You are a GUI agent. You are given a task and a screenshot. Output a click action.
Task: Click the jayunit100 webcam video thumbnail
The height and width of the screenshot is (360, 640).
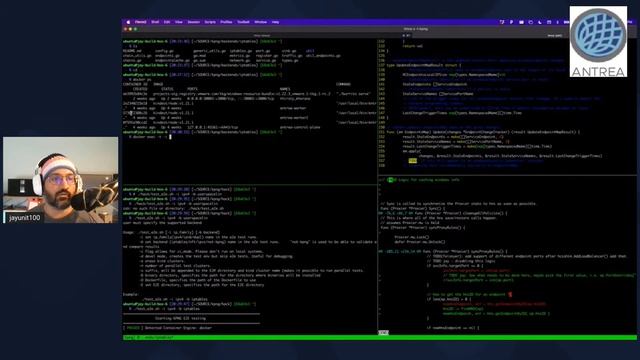tap(60, 180)
